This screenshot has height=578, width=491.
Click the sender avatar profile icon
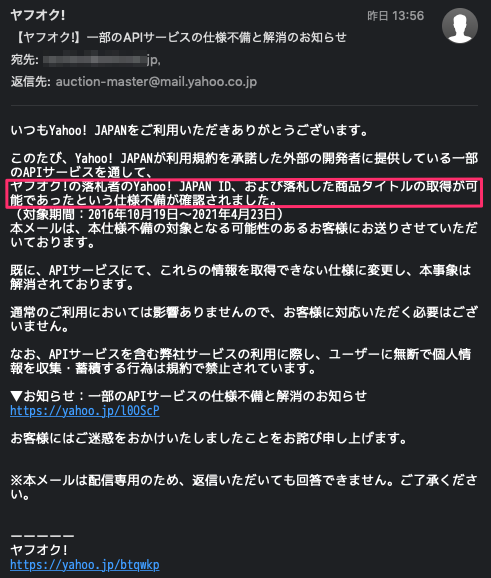pos(460,25)
